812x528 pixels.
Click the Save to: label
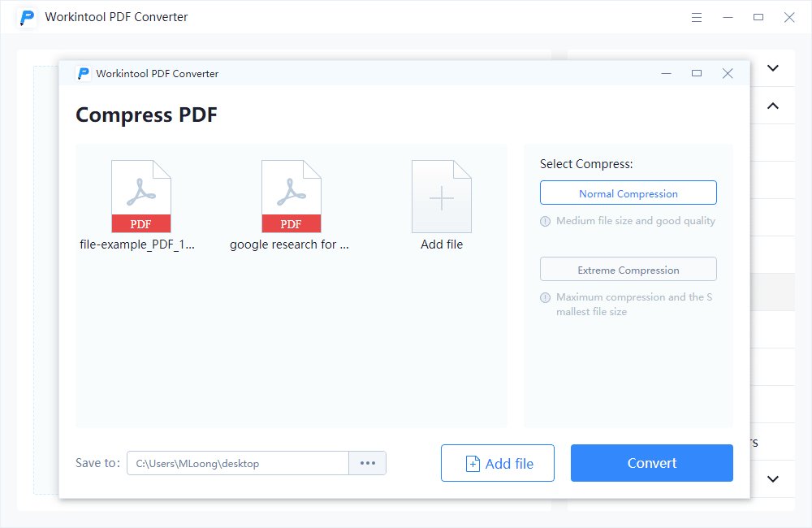pyautogui.click(x=97, y=463)
